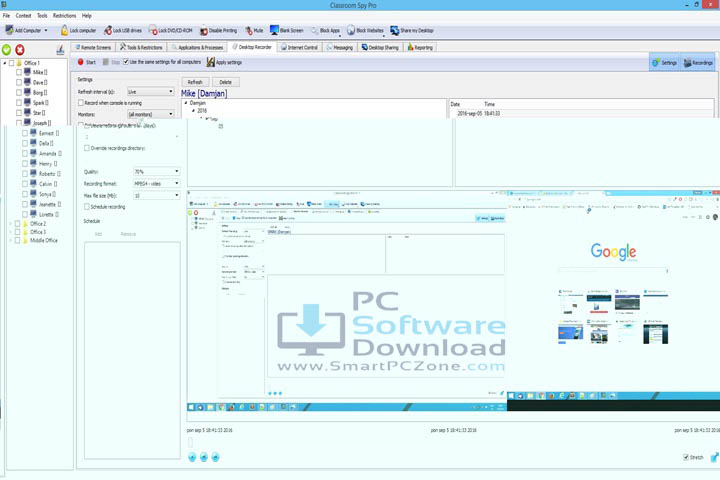This screenshot has width=720, height=480.
Task: Click the Lock computer padlock icon
Action: point(64,30)
